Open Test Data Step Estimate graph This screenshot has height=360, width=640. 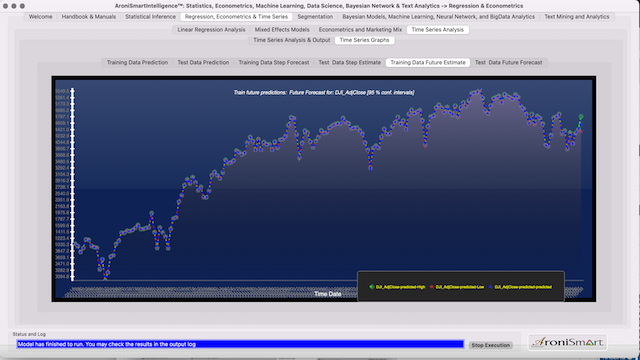(x=349, y=62)
